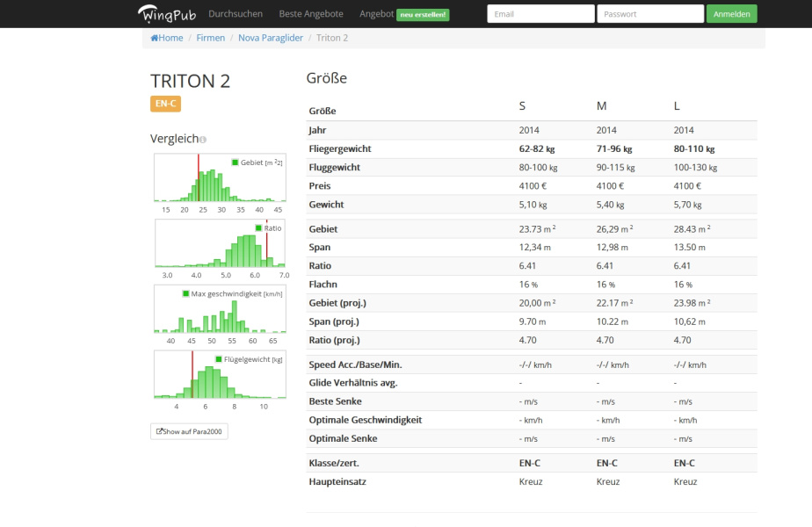Click the Vergleich heading
This screenshot has height=527, width=812.
[175, 139]
